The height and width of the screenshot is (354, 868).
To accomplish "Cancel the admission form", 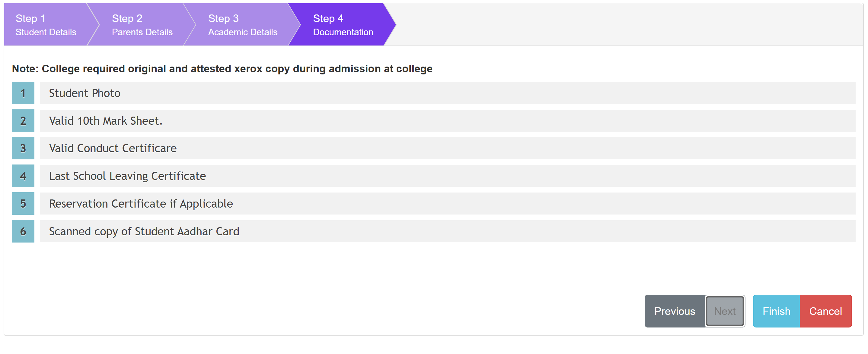I will pyautogui.click(x=825, y=311).
